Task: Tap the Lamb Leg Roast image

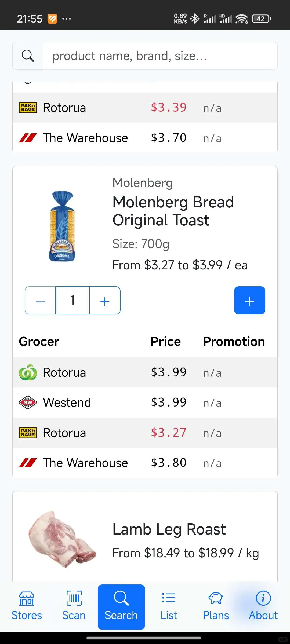Action: point(62,539)
